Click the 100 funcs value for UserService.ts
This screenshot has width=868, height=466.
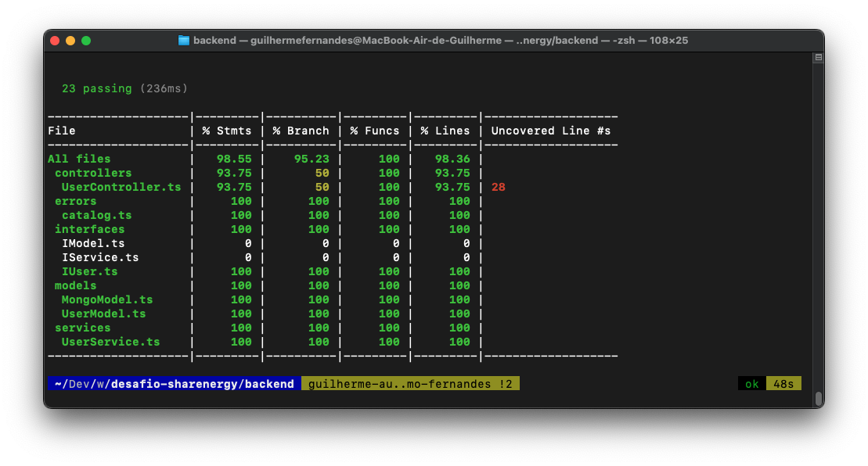tap(389, 342)
